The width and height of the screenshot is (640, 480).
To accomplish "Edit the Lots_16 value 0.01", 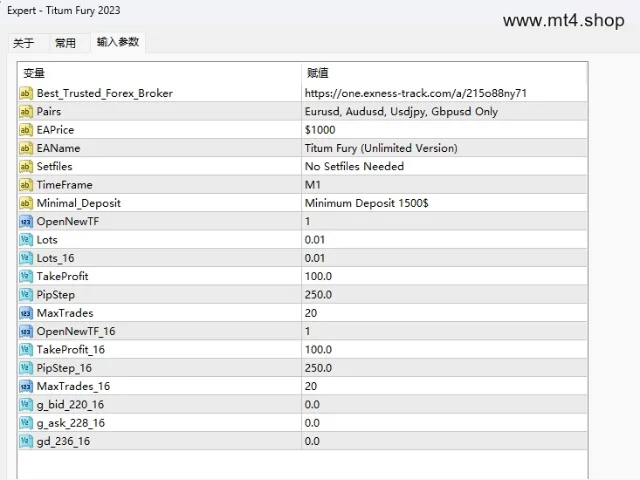I will [x=444, y=258].
